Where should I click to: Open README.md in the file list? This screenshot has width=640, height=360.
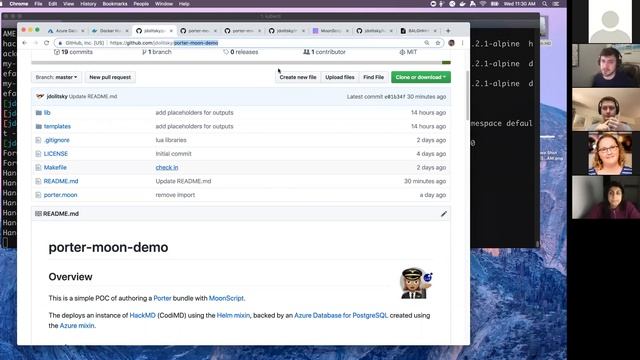point(61,181)
